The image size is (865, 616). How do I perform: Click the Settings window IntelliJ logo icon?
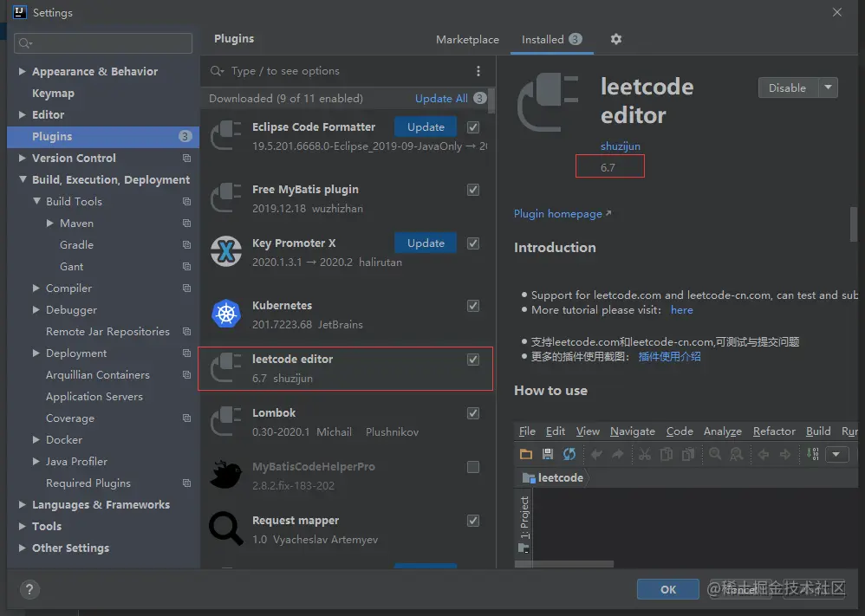pos(20,12)
